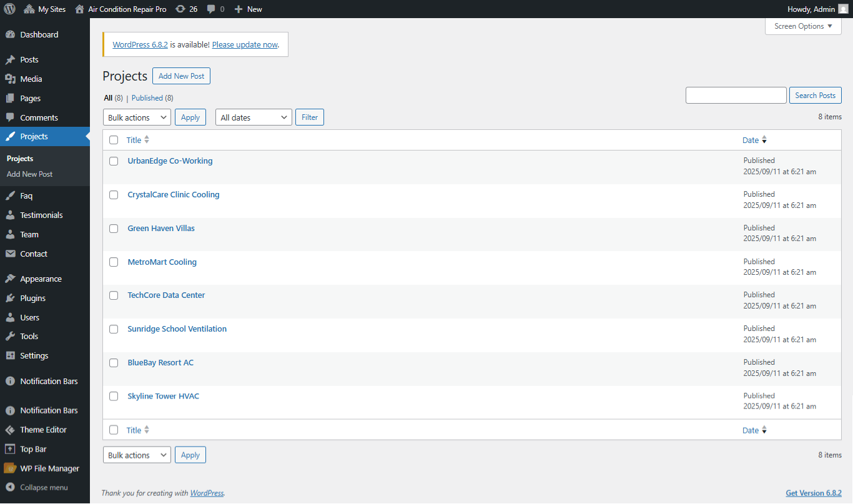Check the MetroMart Cooling checkbox
Image resolution: width=853 pixels, height=504 pixels.
click(x=114, y=262)
